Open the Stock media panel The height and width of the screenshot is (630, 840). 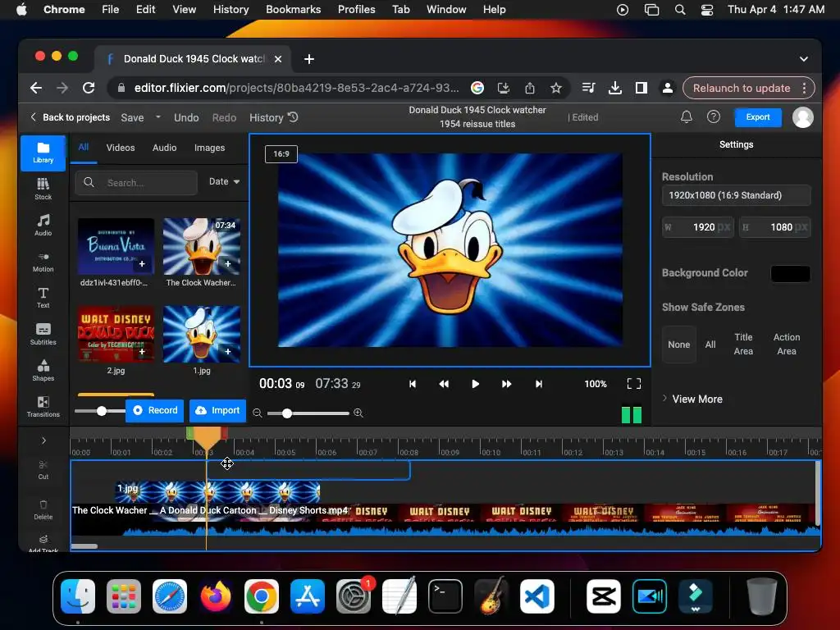43,189
